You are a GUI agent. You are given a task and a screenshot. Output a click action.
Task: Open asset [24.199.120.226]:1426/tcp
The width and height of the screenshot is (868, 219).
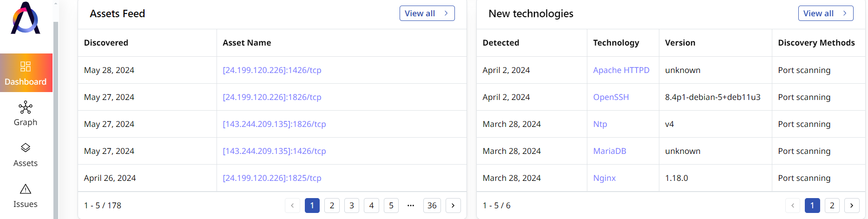pos(272,70)
